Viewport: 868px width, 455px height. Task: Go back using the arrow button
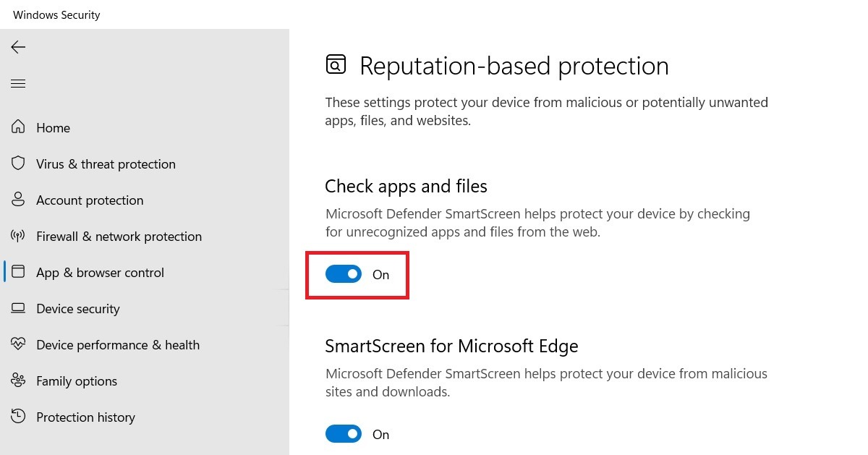[x=17, y=47]
